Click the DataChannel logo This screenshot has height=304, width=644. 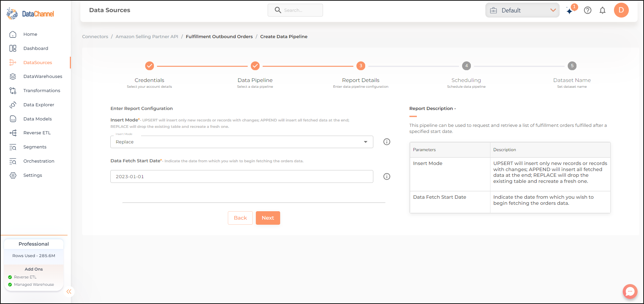click(x=30, y=14)
